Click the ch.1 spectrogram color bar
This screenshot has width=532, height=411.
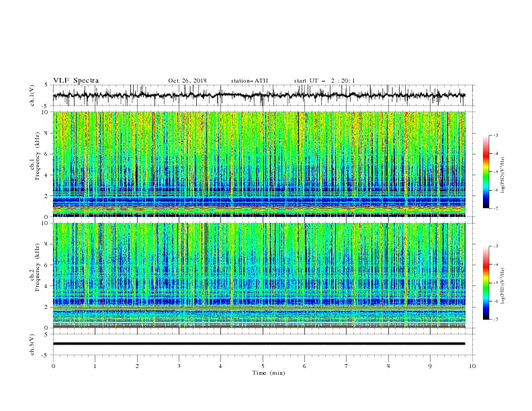click(486, 172)
